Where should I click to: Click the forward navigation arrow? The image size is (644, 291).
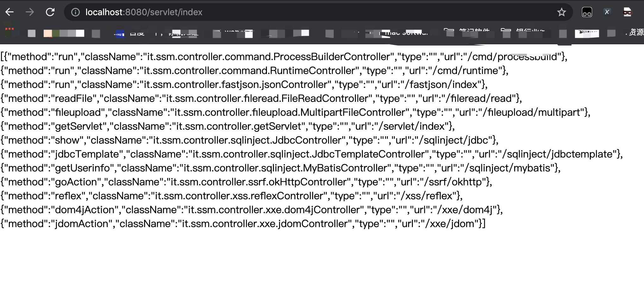[x=30, y=12]
